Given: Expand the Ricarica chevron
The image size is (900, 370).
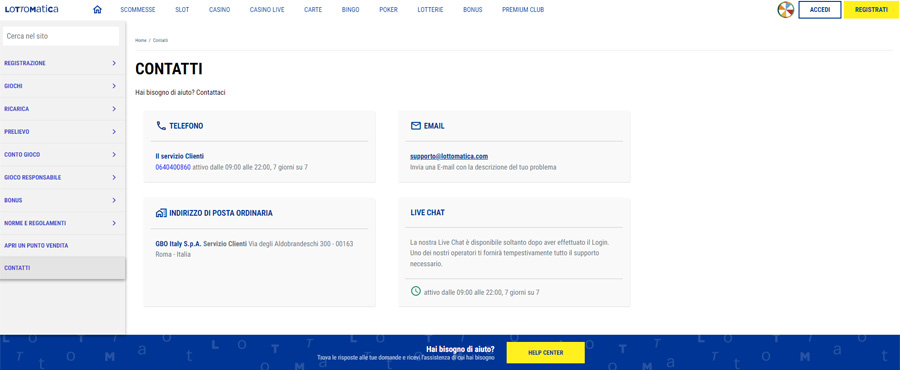Looking at the screenshot, I should pos(114,109).
